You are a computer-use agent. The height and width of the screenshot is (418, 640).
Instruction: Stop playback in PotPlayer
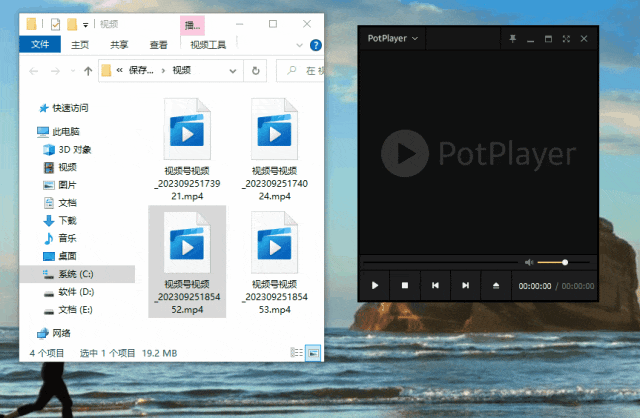404,285
